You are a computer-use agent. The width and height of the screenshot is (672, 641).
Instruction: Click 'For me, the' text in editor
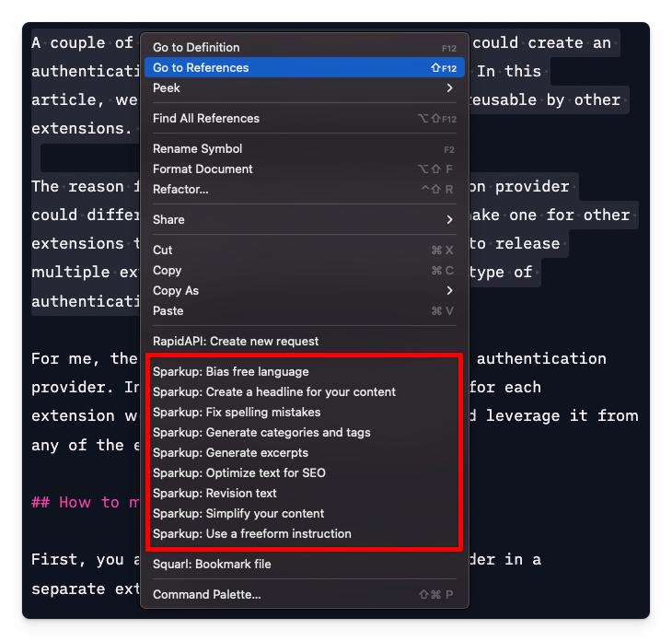[85, 358]
